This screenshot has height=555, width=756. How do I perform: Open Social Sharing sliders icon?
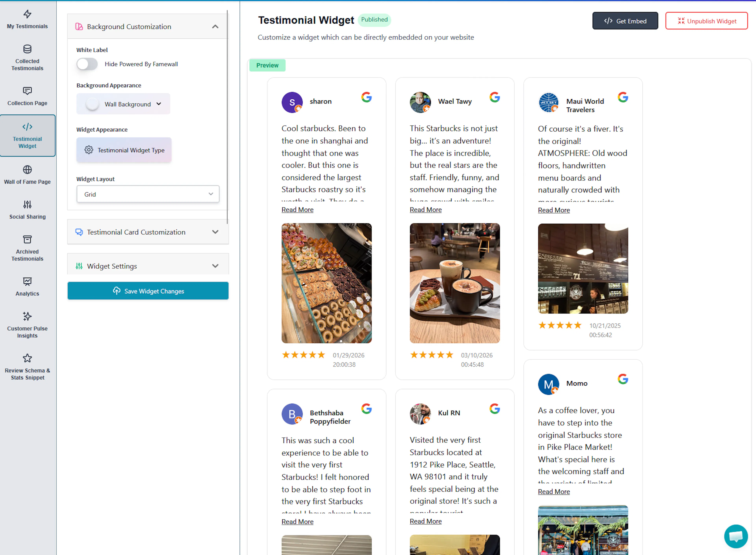click(x=27, y=205)
